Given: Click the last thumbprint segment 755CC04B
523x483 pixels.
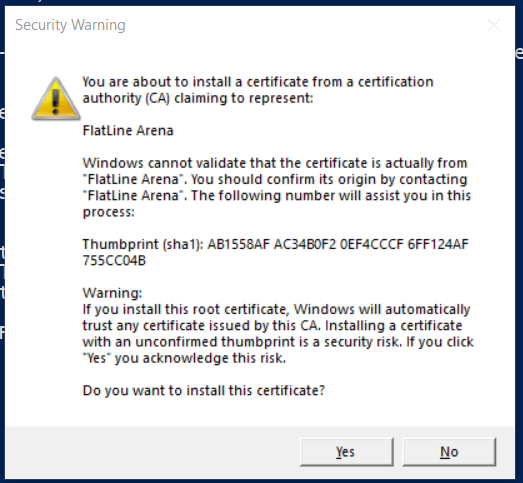Looking at the screenshot, I should 114,261.
